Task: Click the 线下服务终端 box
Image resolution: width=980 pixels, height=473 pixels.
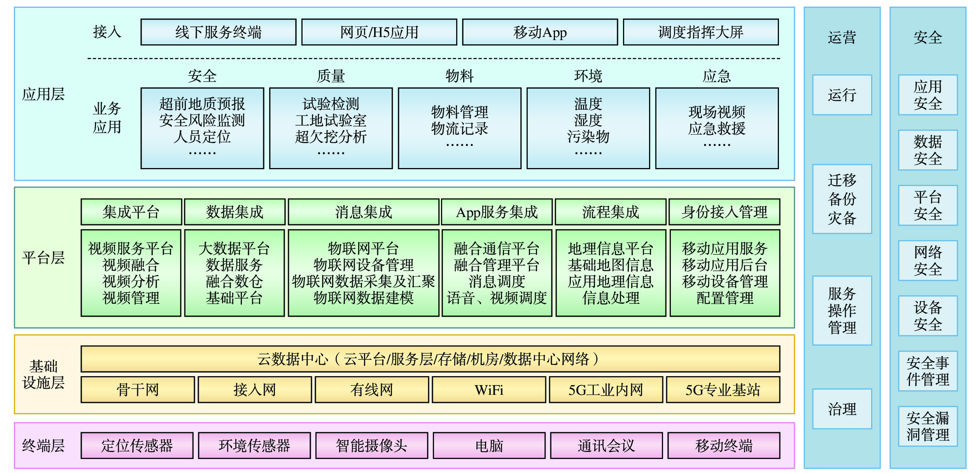Action: coord(218,32)
